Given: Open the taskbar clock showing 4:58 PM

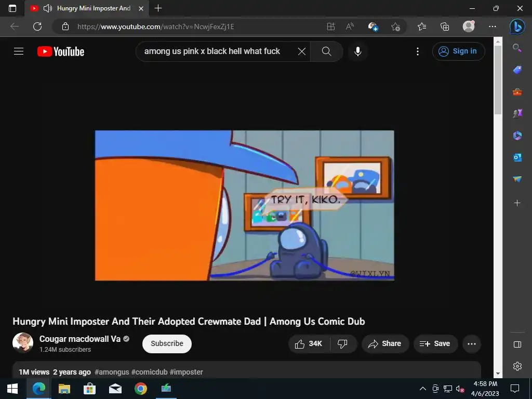Looking at the screenshot, I should pos(485,389).
